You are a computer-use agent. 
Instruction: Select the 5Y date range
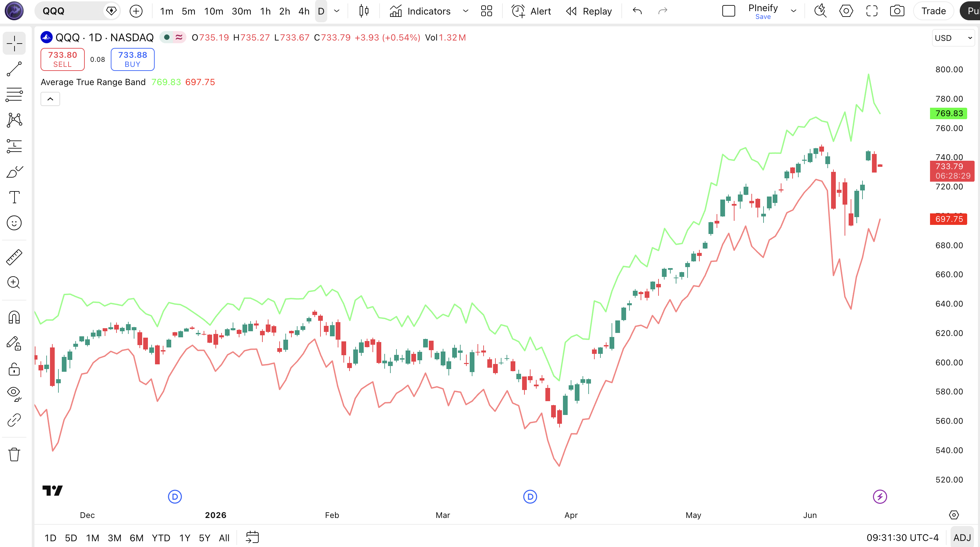pyautogui.click(x=204, y=538)
